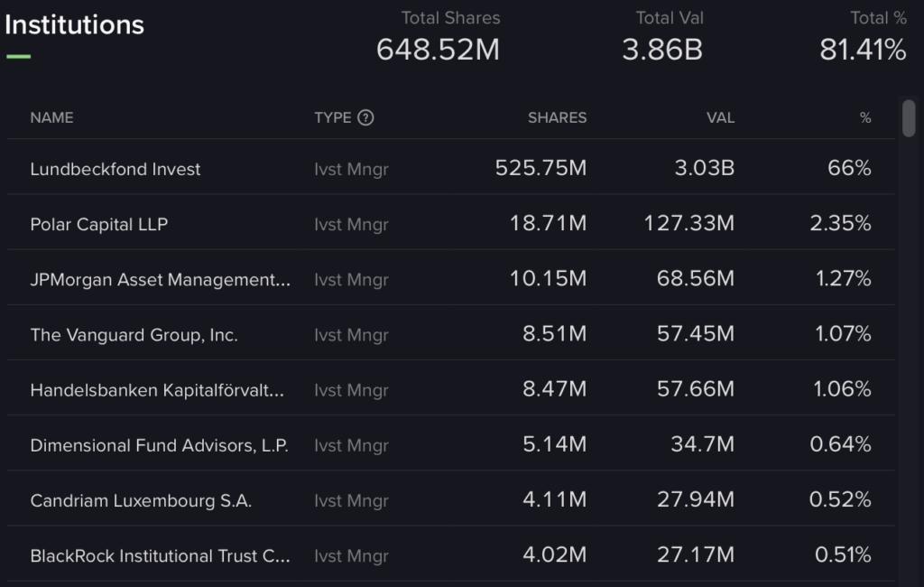Open Dimensional Fund Advisors, L.P.
The width and height of the screenshot is (924, 587).
[159, 445]
